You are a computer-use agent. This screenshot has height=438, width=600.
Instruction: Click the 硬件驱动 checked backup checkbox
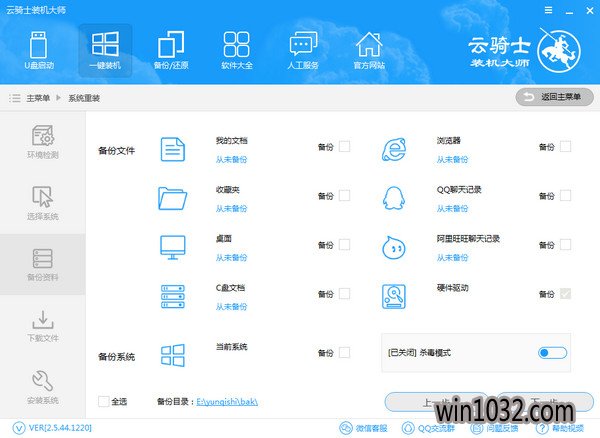[566, 294]
